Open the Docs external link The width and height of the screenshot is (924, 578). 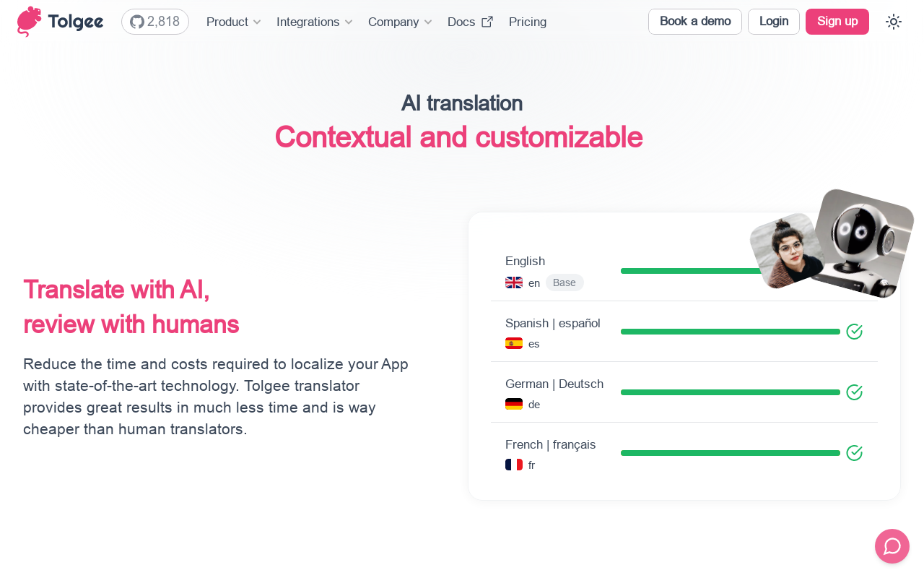coord(470,22)
